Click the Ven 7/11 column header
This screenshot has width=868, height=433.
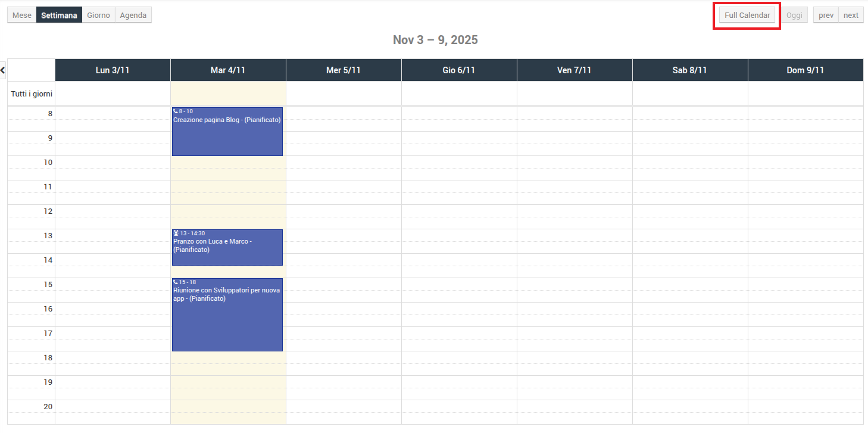(574, 70)
